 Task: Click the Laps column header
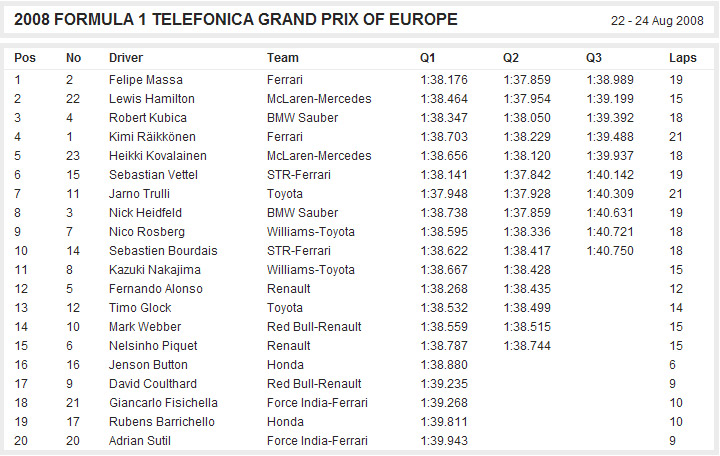tap(683, 58)
